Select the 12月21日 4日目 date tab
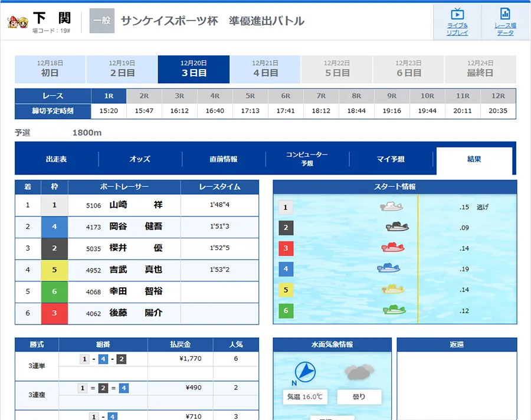This screenshot has height=420, width=531. (265, 69)
